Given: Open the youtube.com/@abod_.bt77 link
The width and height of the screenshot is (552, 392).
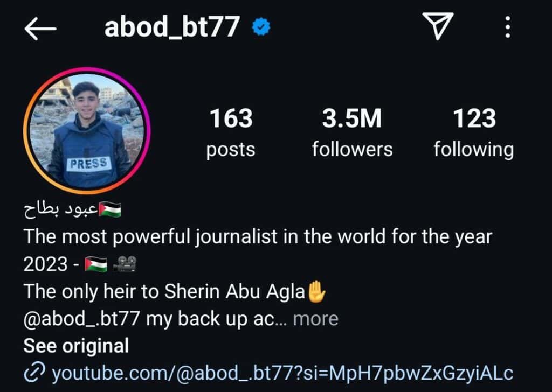Looking at the screenshot, I should coord(282,373).
